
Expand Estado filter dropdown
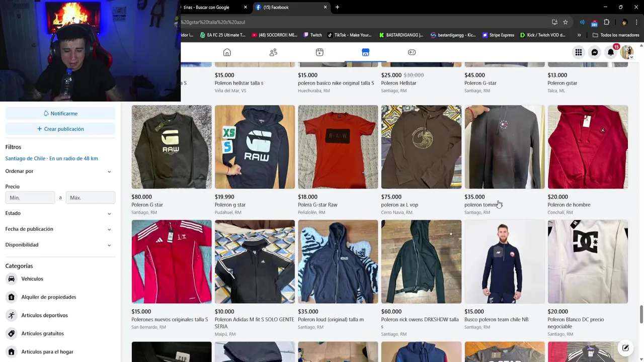click(x=60, y=213)
